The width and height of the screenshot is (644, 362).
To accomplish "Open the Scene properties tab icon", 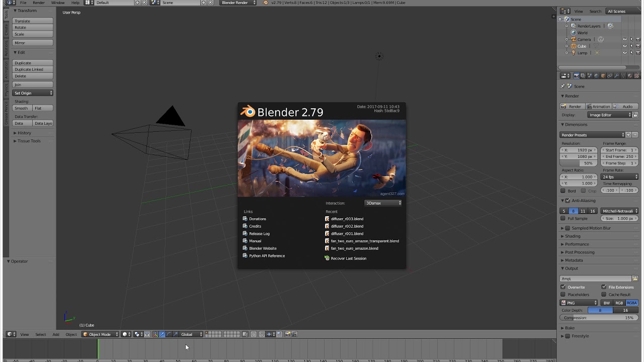I will (590, 76).
